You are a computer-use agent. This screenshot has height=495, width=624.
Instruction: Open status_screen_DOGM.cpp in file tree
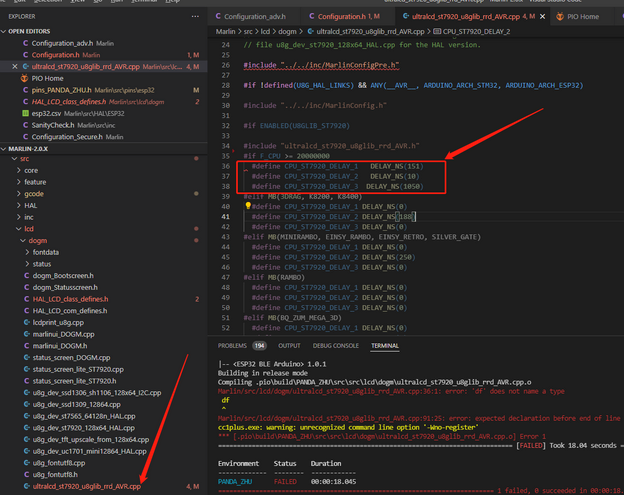point(71,357)
